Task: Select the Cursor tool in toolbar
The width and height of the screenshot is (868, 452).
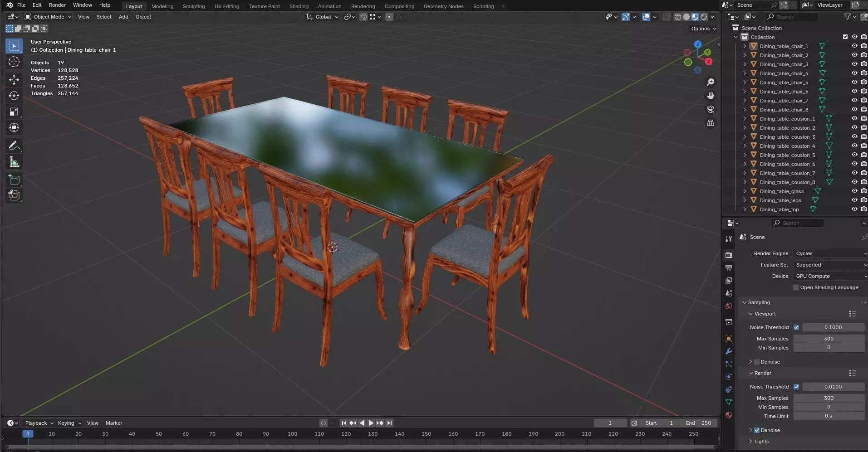Action: 14,62
